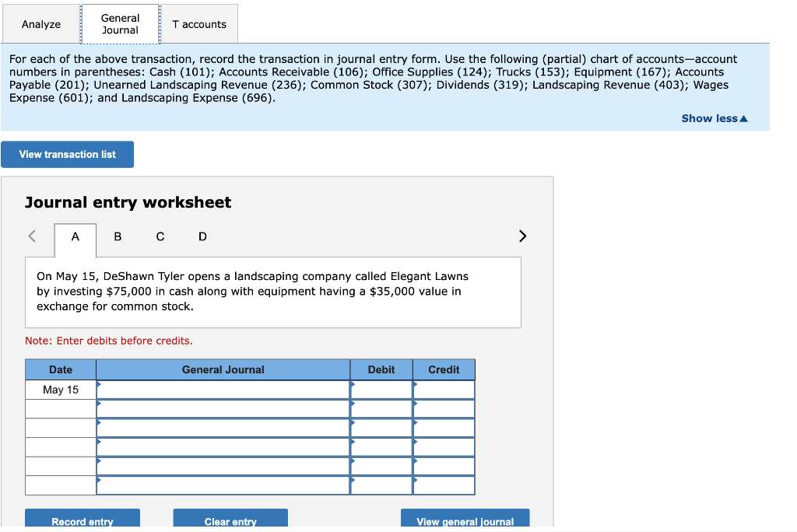The image size is (797, 532).
Task: Switch to the Analyze tab
Action: 41,24
